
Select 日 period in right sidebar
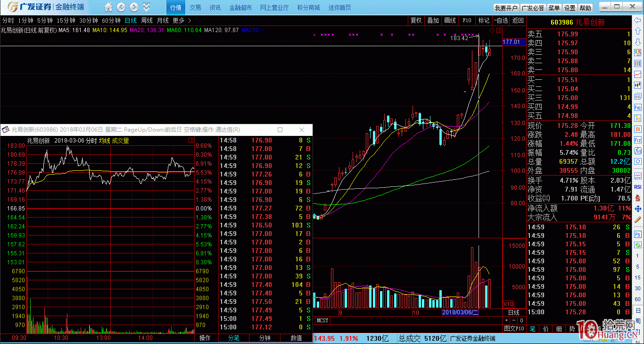(x=638, y=310)
